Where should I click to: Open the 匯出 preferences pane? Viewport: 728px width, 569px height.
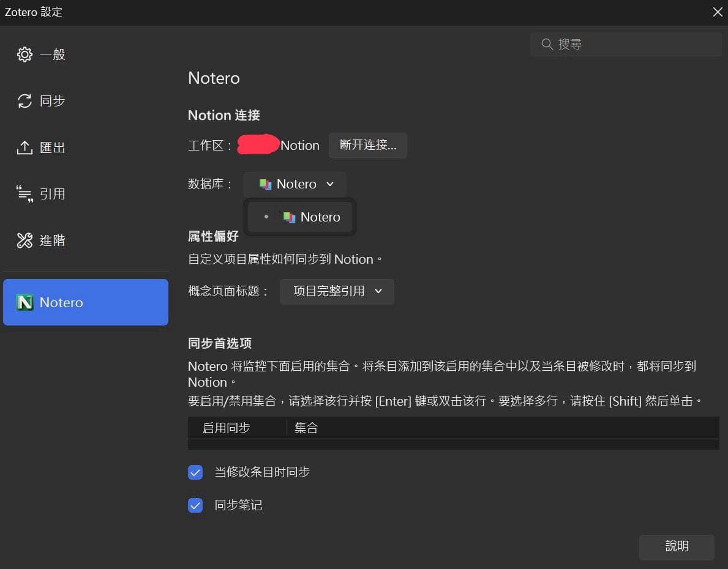[86, 147]
